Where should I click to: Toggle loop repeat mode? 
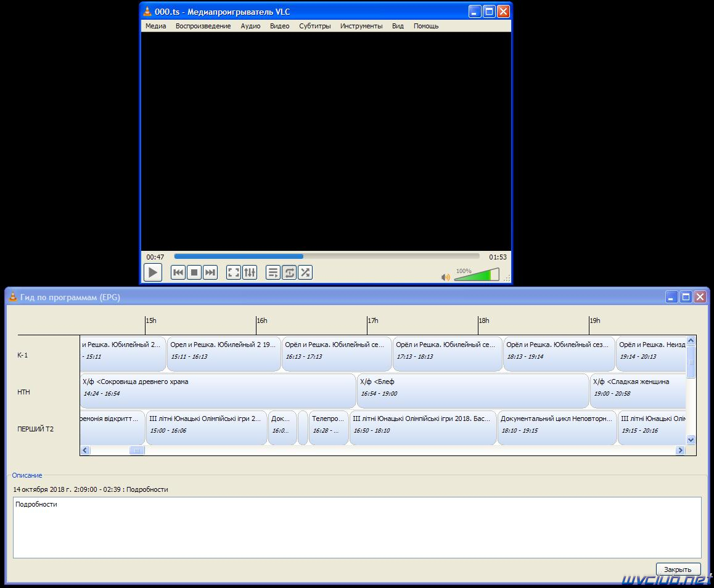pyautogui.click(x=289, y=272)
